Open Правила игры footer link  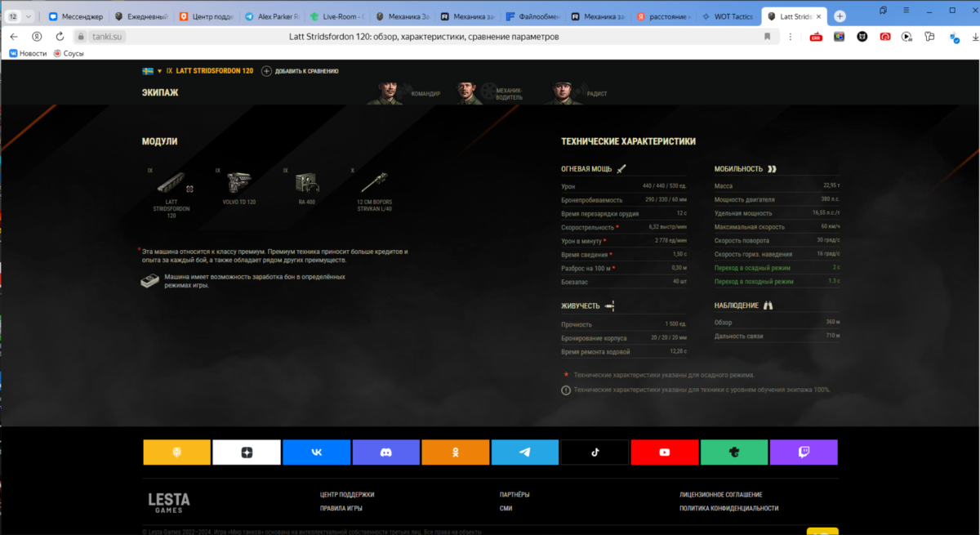pyautogui.click(x=341, y=508)
